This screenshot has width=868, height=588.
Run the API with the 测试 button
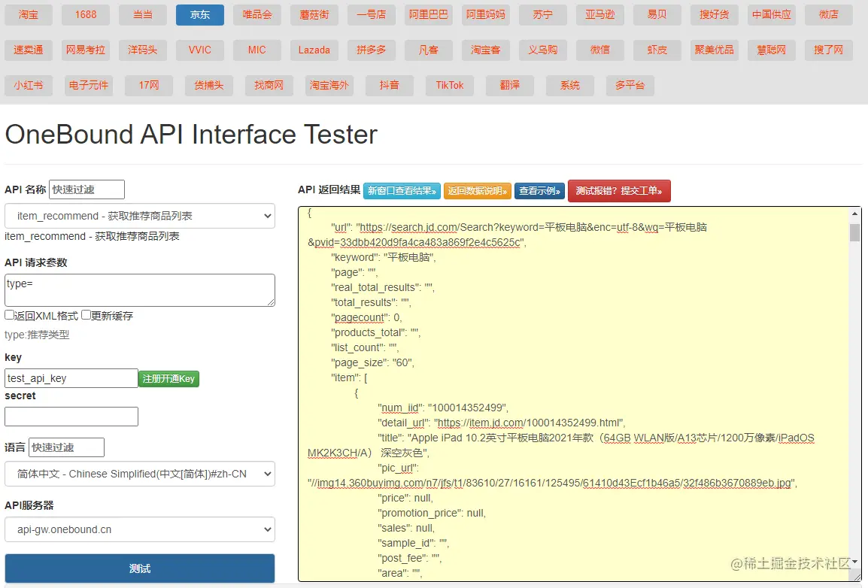tap(139, 568)
